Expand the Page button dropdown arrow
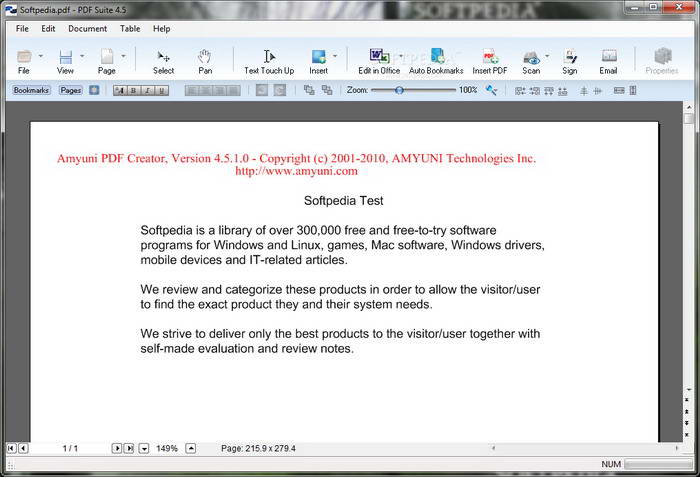This screenshot has width=700, height=477. pos(124,56)
